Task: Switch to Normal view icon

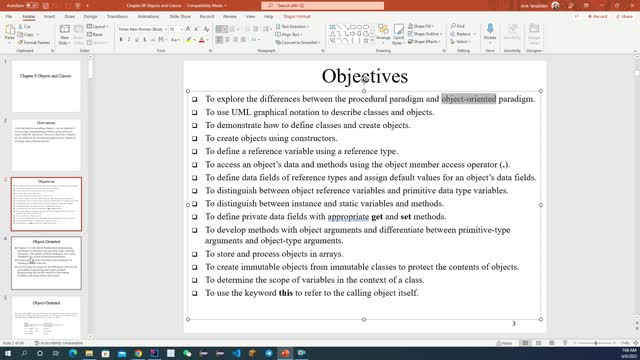Action: pyautogui.click(x=525, y=343)
